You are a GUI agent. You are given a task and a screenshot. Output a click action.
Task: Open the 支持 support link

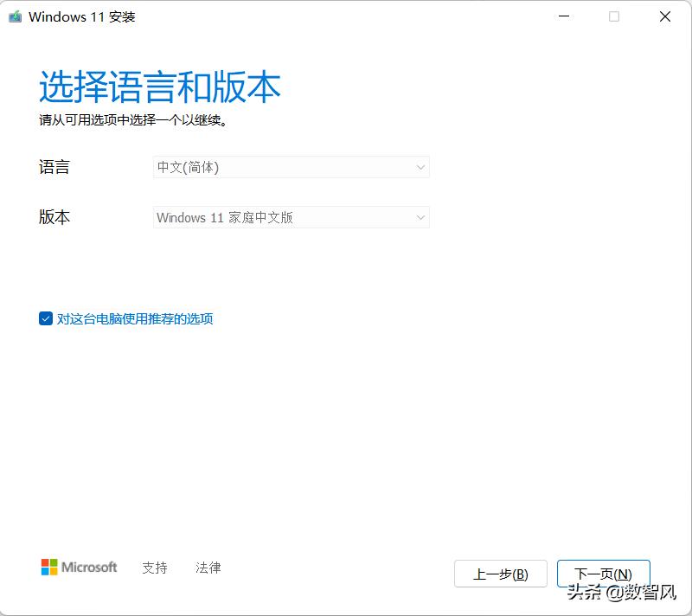(155, 568)
